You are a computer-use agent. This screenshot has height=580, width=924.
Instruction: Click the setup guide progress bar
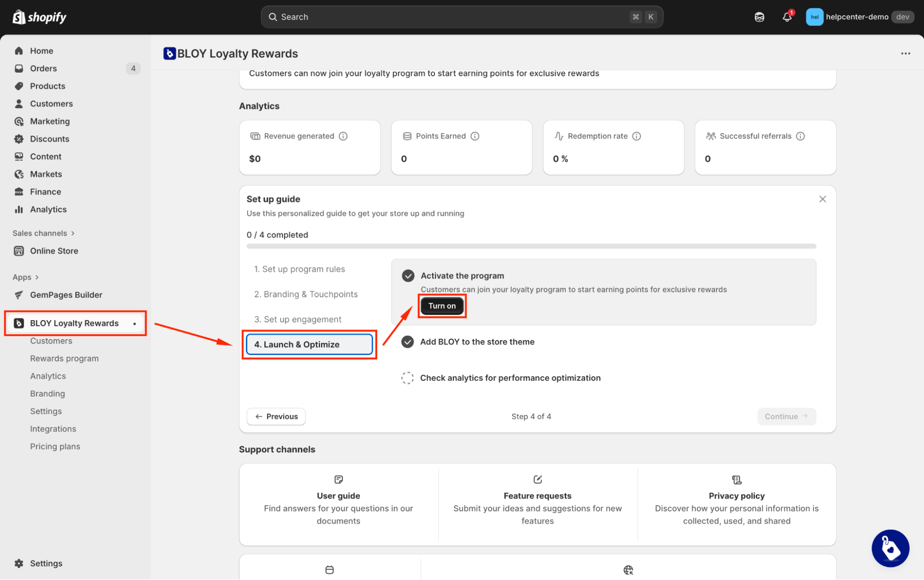pyautogui.click(x=531, y=246)
